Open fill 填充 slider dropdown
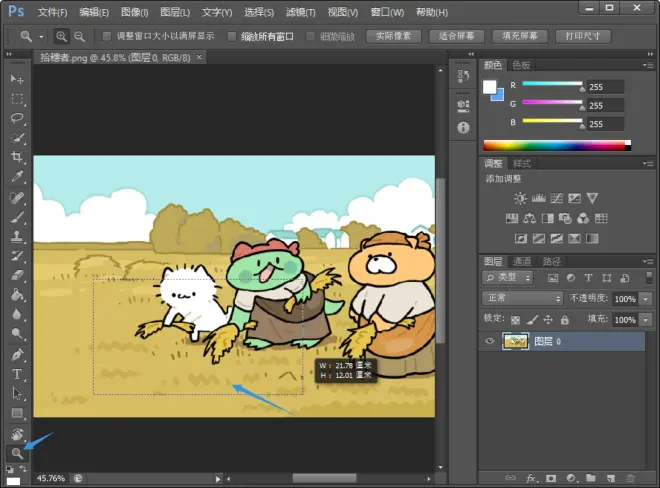 (646, 320)
